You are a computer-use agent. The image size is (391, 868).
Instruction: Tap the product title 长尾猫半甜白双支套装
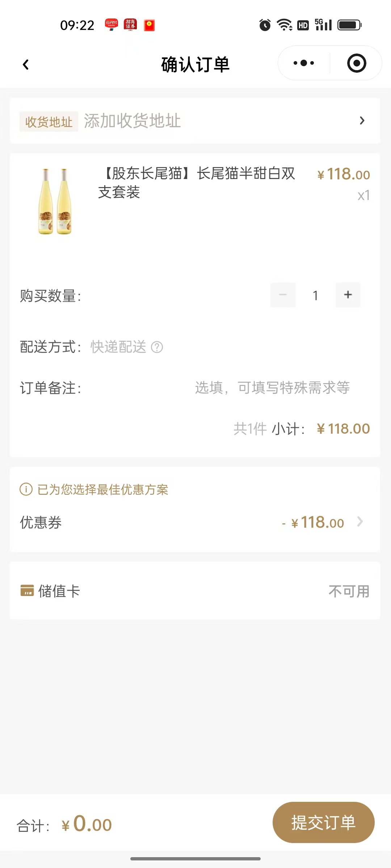click(x=197, y=183)
